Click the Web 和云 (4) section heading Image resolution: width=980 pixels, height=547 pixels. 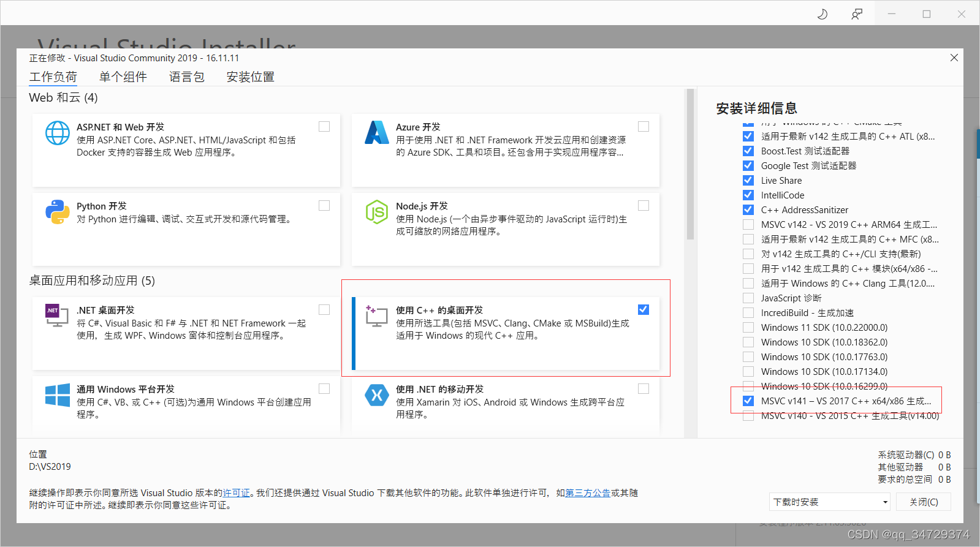click(63, 97)
